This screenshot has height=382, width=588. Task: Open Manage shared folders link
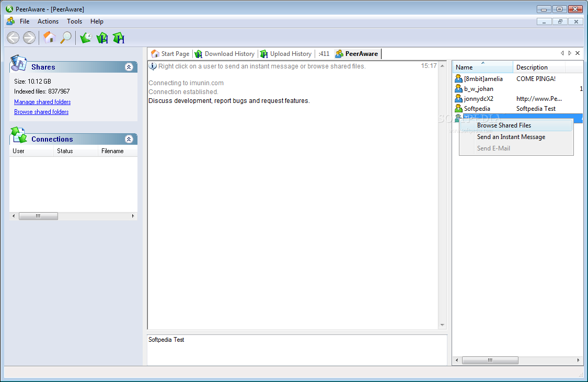tap(42, 102)
